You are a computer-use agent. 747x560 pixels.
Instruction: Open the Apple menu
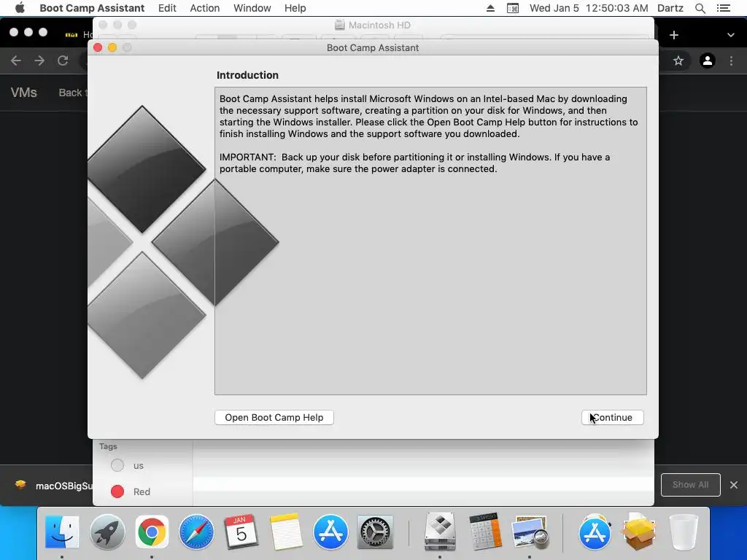(x=20, y=8)
